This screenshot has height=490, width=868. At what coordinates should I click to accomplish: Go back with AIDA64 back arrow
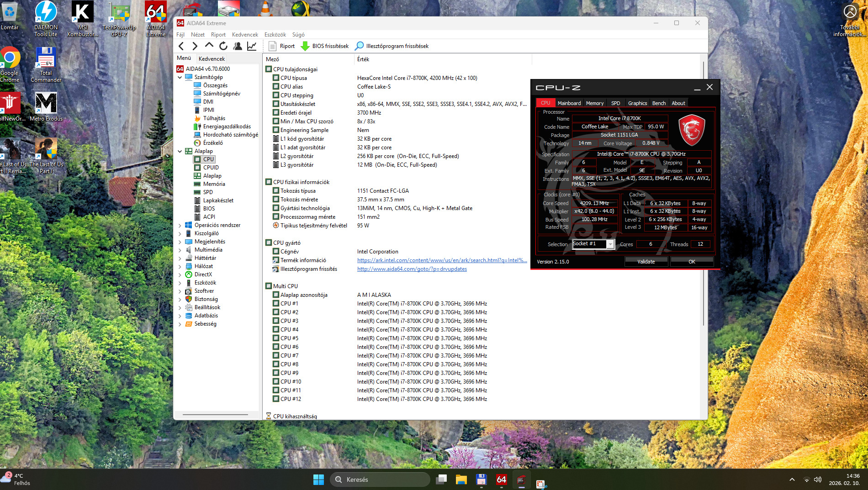[181, 46]
